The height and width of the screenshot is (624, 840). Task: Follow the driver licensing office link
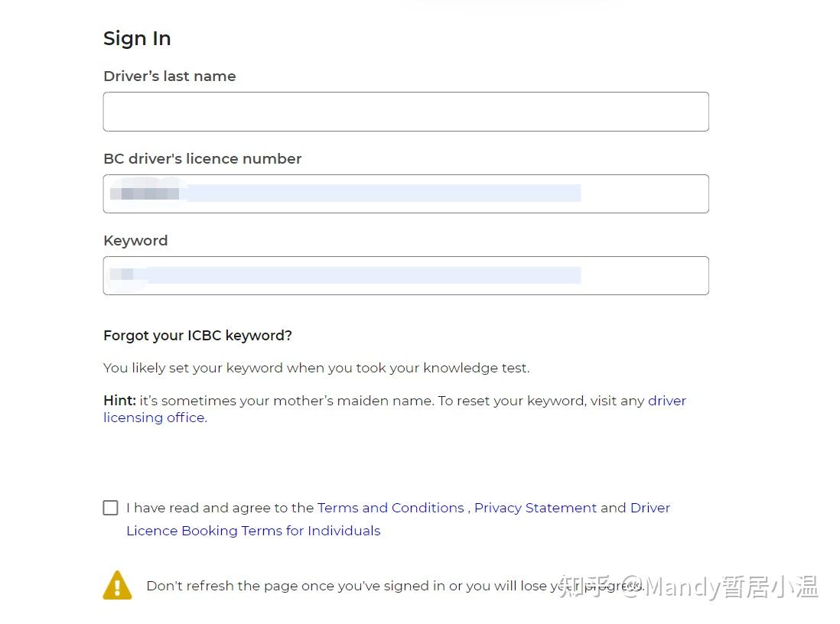point(155,418)
